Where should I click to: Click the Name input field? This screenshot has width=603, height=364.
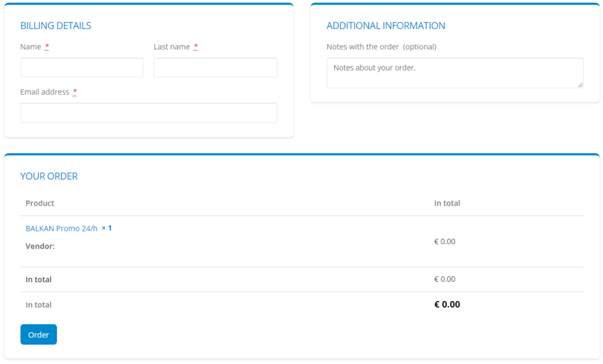[82, 68]
